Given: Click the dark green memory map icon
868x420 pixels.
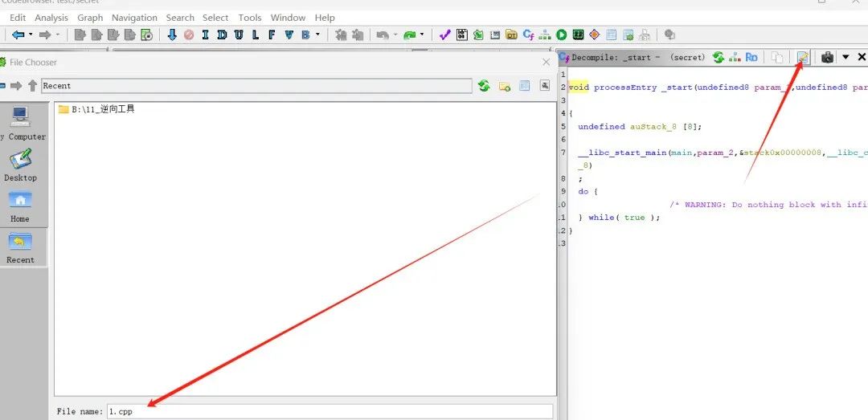Looking at the screenshot, I should [578, 35].
